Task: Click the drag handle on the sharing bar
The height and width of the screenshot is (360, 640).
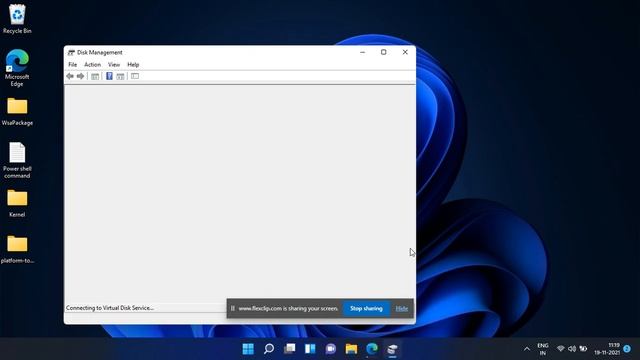Action: [233, 309]
